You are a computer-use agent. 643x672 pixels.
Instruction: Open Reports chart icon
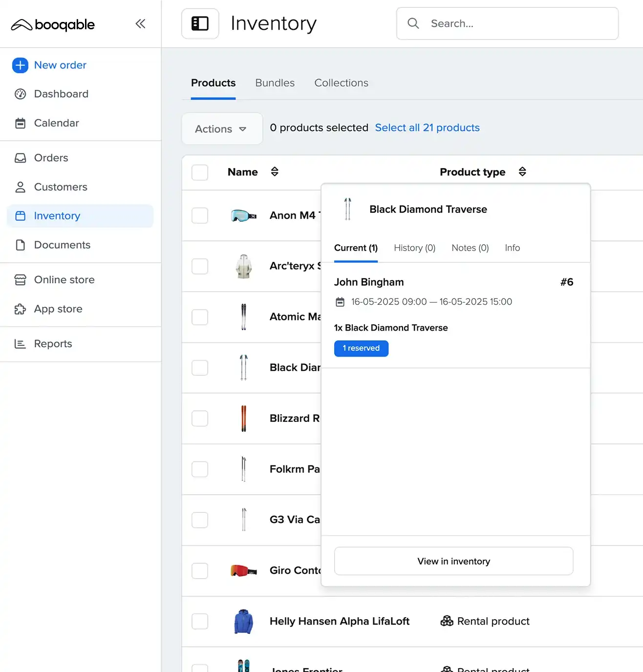coord(20,344)
